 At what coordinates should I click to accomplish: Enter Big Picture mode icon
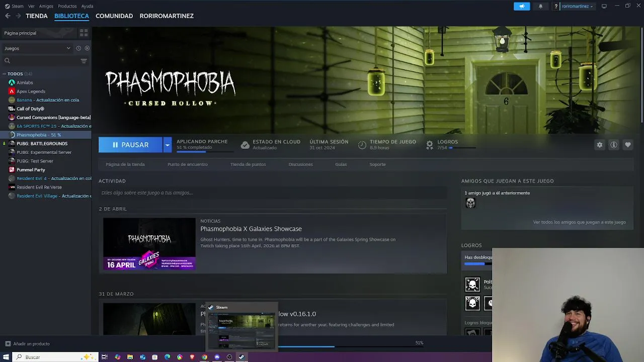pos(604,6)
